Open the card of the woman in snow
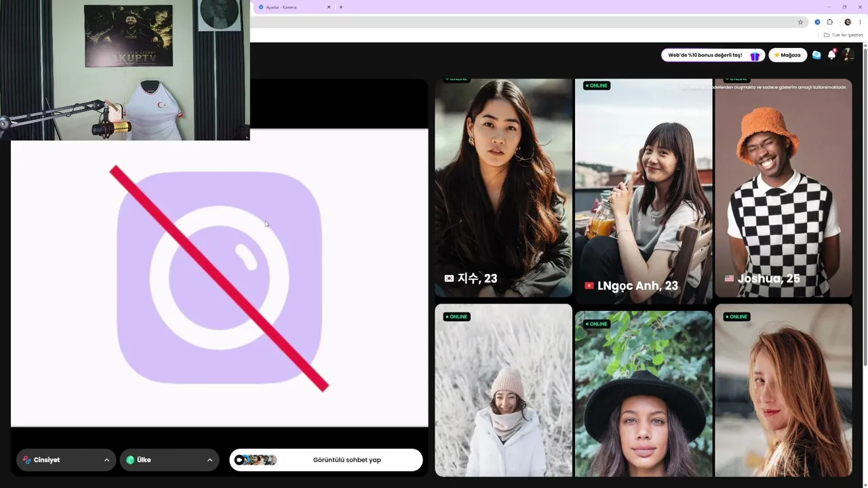The image size is (868, 488). pos(503,390)
